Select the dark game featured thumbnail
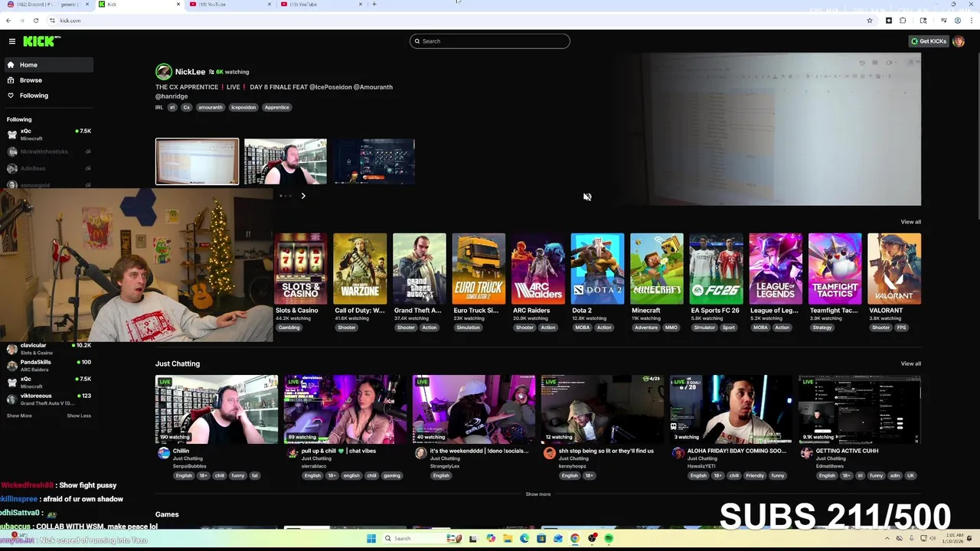Screen dimensions: 980x551 [374, 161]
